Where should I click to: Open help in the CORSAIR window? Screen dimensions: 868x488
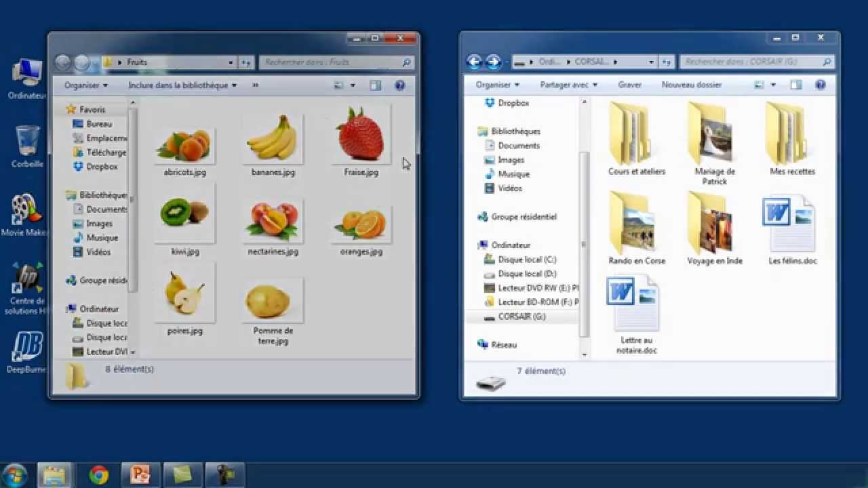point(820,85)
